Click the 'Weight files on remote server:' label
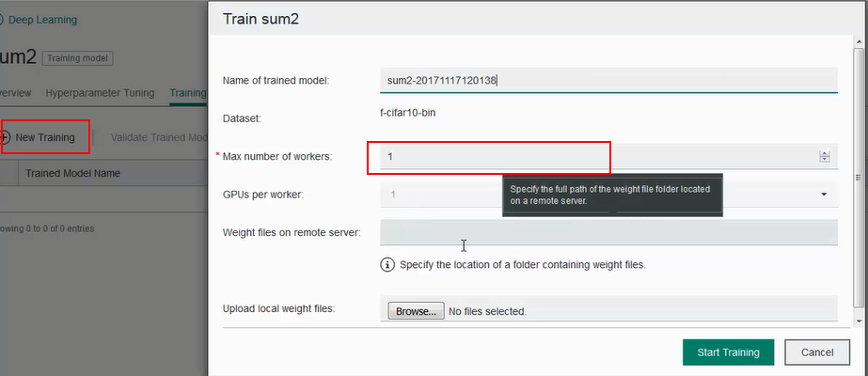 click(292, 232)
